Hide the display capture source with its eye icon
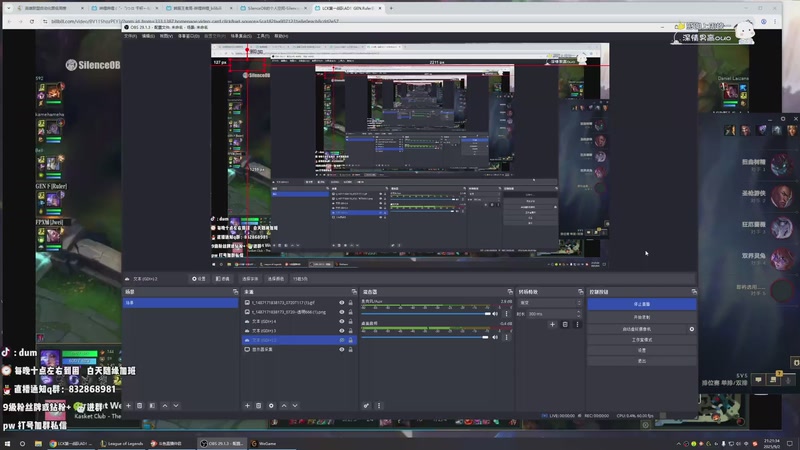The width and height of the screenshot is (800, 450). 342,349
